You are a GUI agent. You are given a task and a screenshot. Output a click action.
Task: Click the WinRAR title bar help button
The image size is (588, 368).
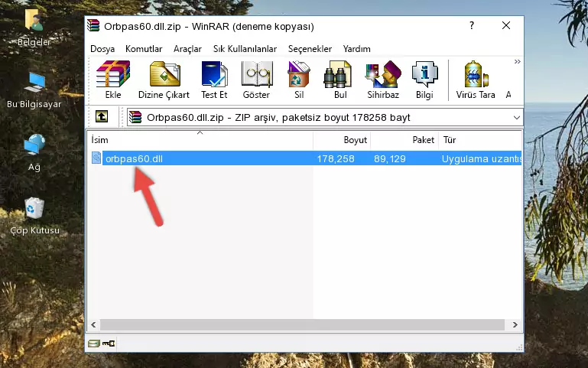pos(471,25)
